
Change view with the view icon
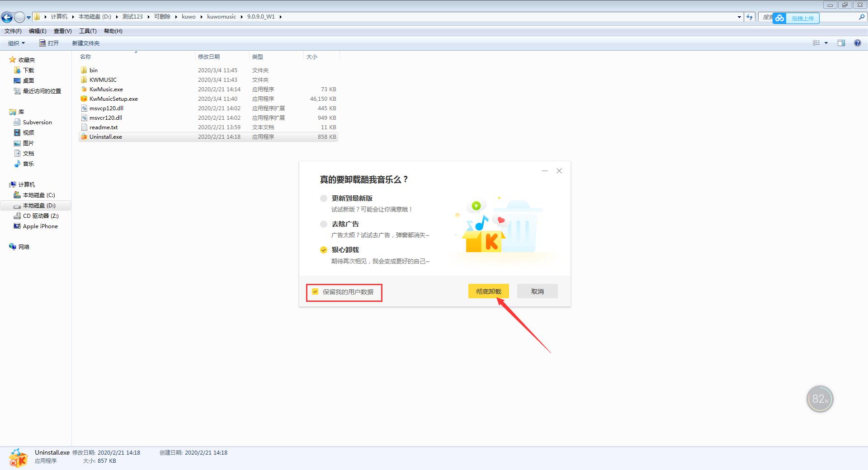pos(816,43)
